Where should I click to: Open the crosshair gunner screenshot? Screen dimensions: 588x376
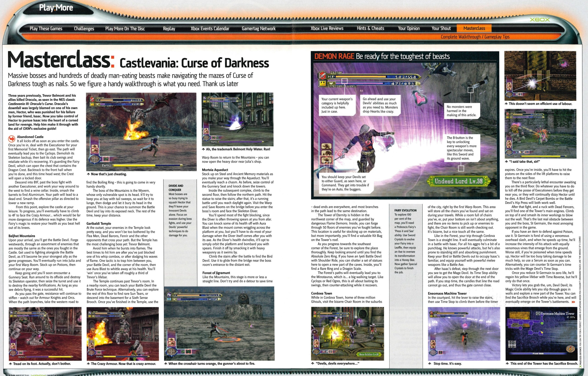[x=219, y=323]
